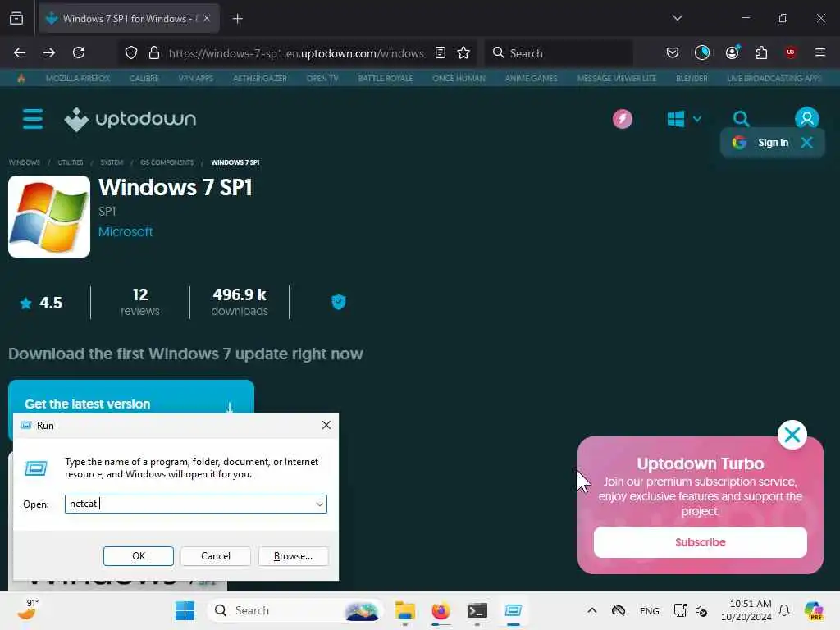Click the 12 reviews count
This screenshot has height=630, width=840.
[139, 302]
